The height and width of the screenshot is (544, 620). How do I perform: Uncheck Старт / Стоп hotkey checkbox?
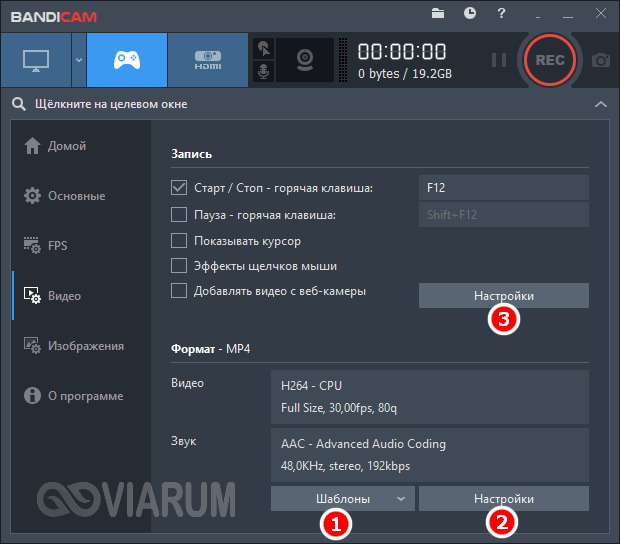(x=179, y=188)
